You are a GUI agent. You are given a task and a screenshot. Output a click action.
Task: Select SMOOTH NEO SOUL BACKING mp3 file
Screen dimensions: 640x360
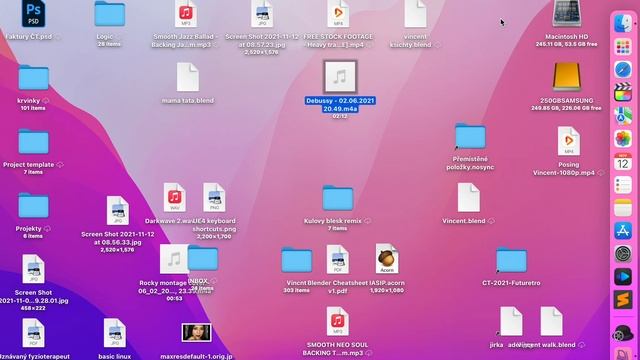click(x=338, y=322)
